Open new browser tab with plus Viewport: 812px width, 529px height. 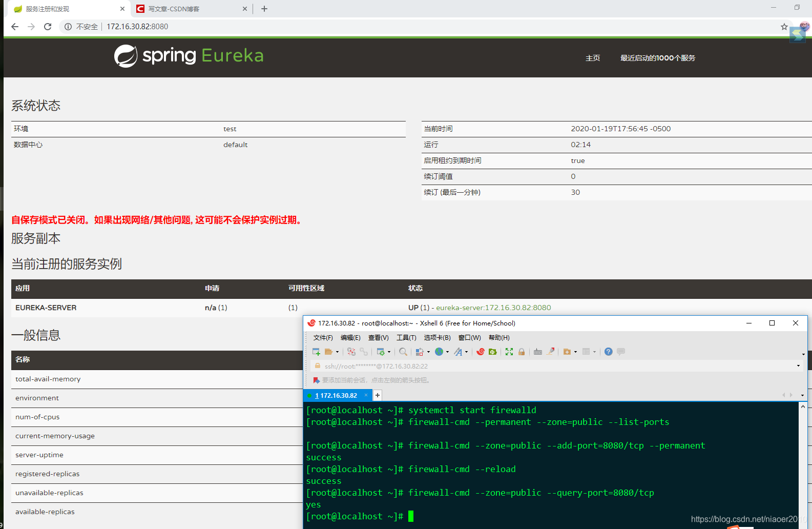tap(264, 9)
